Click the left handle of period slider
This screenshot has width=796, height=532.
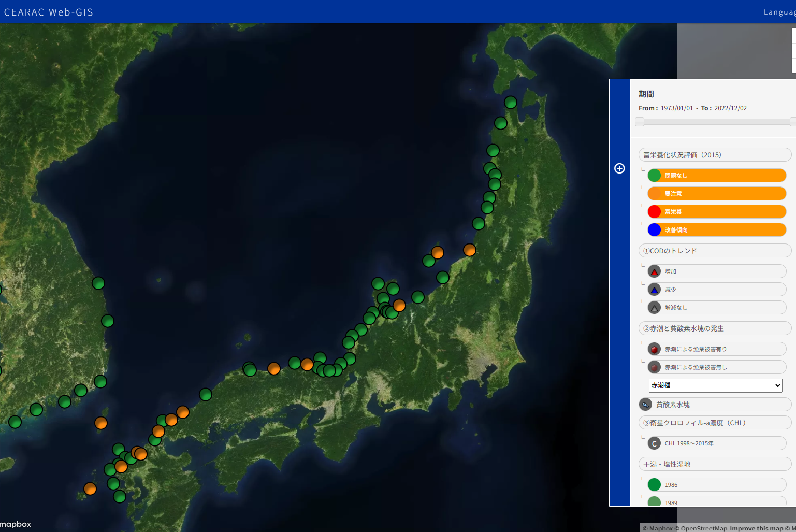click(640, 122)
